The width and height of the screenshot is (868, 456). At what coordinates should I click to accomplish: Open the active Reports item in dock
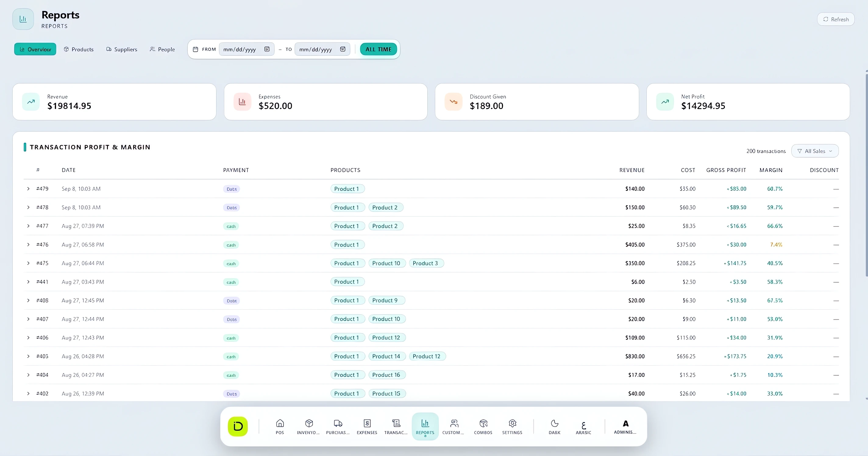click(425, 426)
